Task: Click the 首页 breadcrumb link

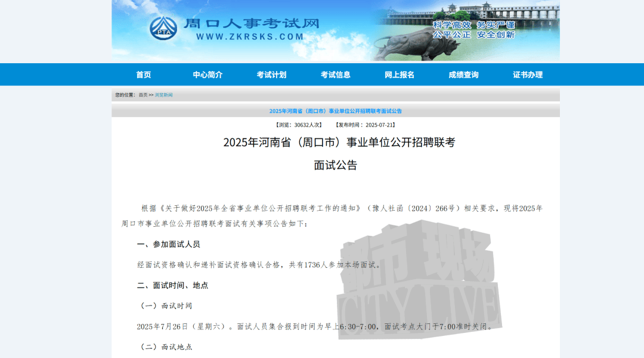Action: 143,95
